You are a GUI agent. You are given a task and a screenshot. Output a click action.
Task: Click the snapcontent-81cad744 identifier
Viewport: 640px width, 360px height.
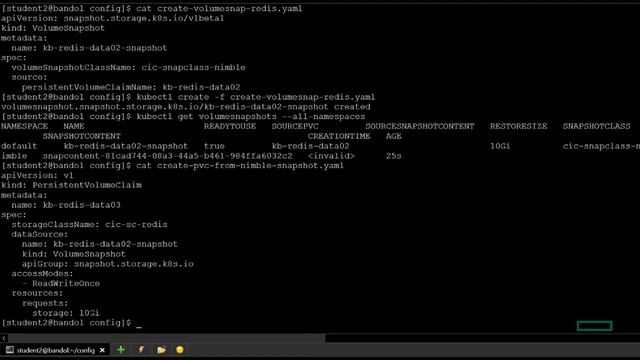(167, 156)
